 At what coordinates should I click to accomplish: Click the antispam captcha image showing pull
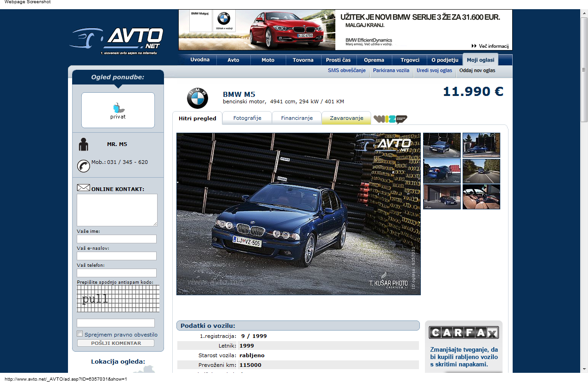coord(118,299)
